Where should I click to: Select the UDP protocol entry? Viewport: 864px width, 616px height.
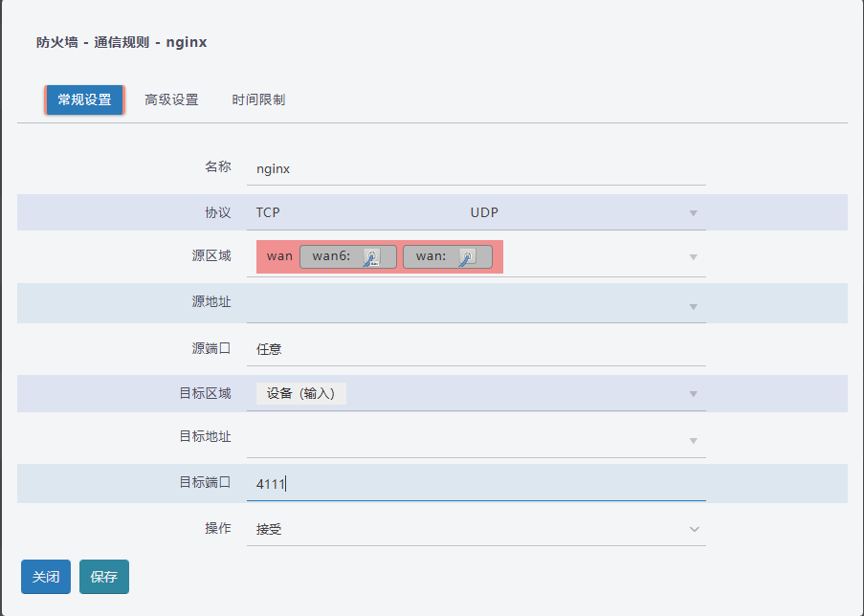pos(484,212)
